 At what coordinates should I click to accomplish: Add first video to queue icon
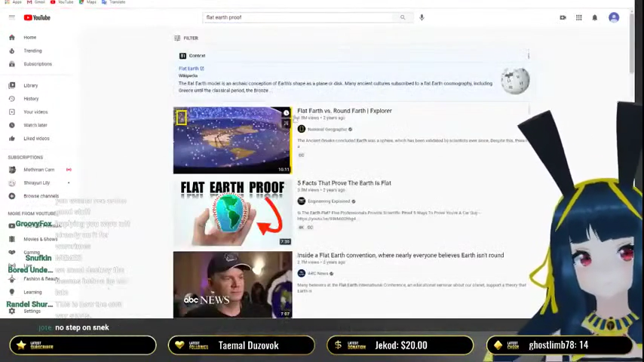pyautogui.click(x=287, y=123)
